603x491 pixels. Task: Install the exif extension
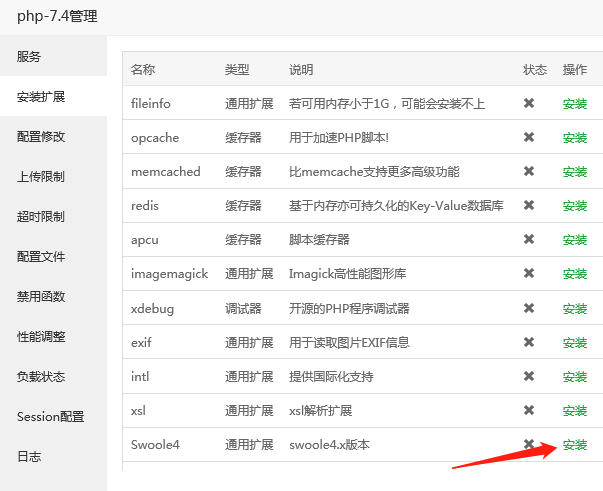(x=575, y=342)
